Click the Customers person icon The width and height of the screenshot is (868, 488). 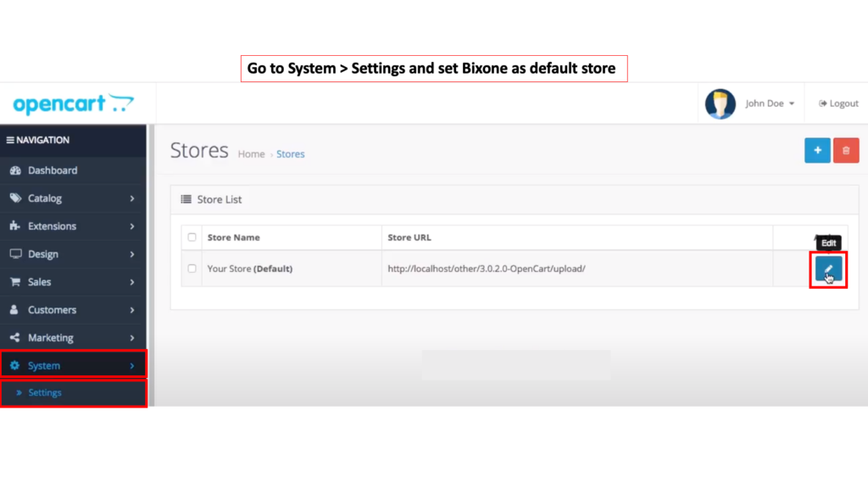pyautogui.click(x=14, y=310)
